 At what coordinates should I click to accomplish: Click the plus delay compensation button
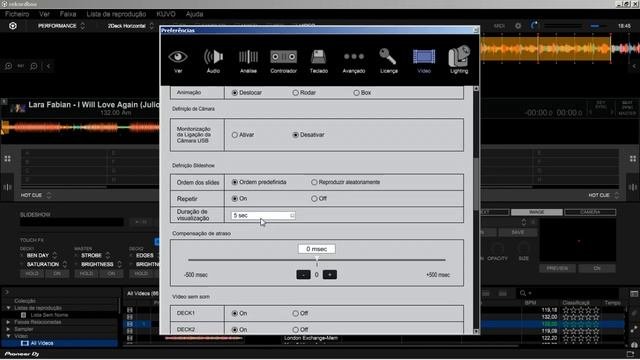pos(330,275)
